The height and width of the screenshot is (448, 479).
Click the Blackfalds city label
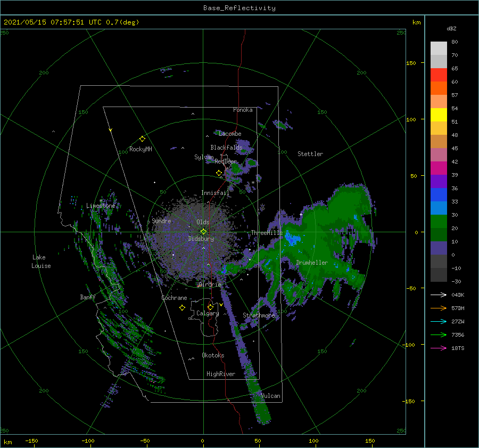226,148
